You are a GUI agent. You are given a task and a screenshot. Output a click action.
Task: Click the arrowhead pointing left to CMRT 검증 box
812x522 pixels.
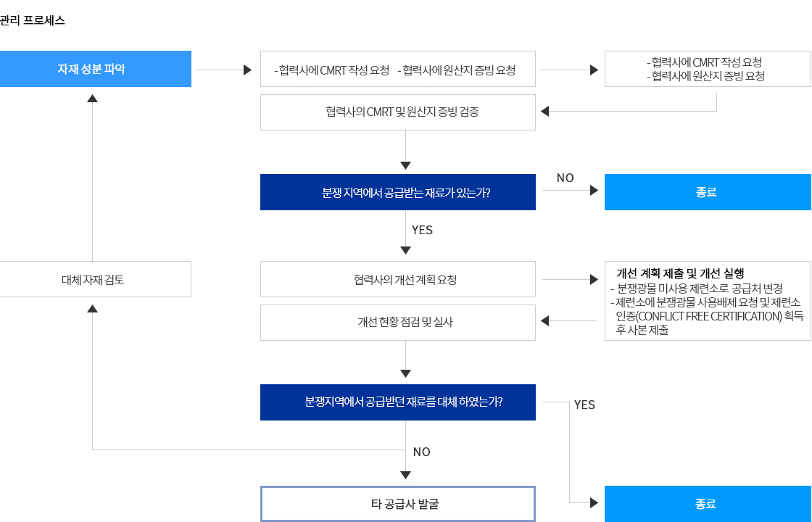coord(544,111)
